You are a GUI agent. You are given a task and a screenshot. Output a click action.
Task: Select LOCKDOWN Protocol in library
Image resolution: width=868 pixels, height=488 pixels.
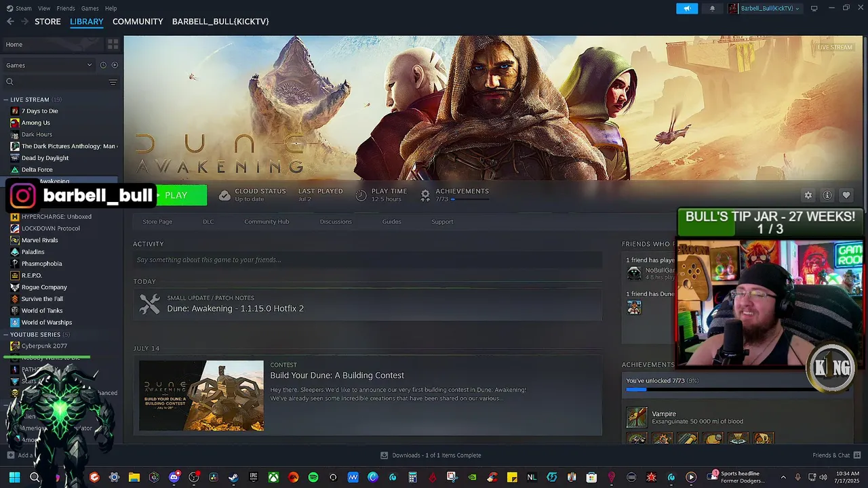point(50,228)
